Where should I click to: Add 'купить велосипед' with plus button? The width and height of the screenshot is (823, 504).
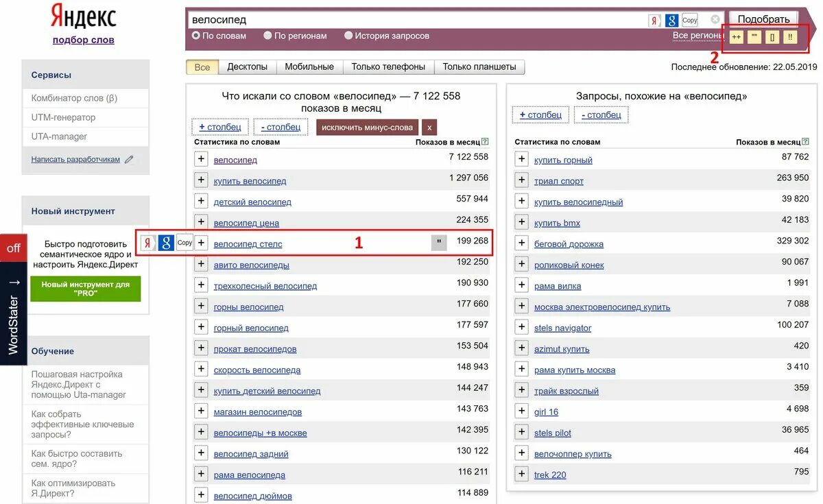(201, 180)
